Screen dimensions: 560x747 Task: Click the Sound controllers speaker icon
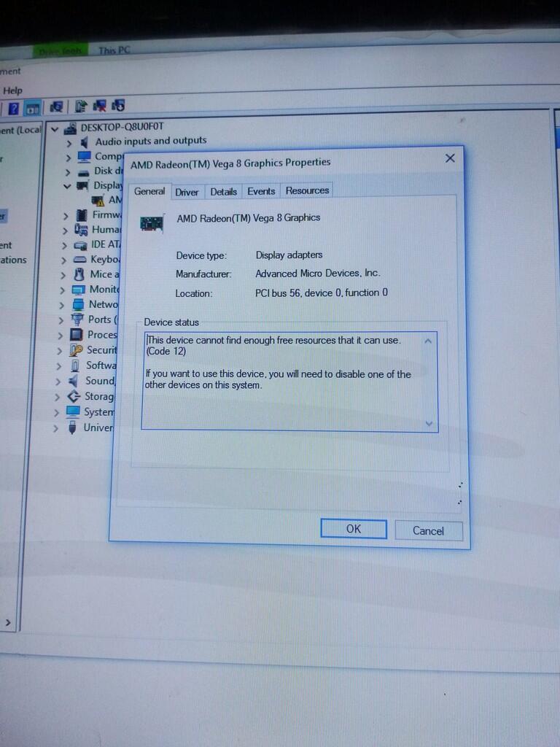[74, 381]
